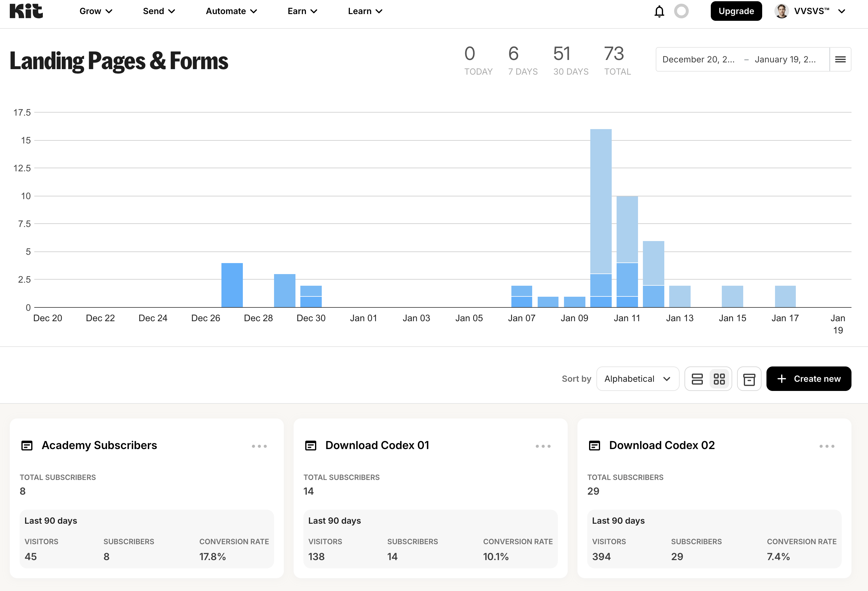The image size is (868, 591).
Task: Open the Grow menu
Action: tap(96, 11)
